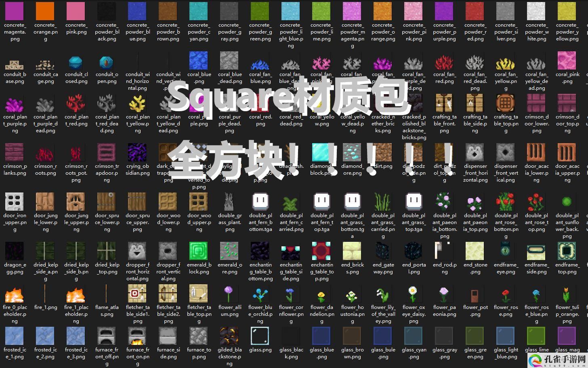Click the "frosted_ice_3.png" file name
The height and width of the screenshot is (368, 588).
[76, 353]
